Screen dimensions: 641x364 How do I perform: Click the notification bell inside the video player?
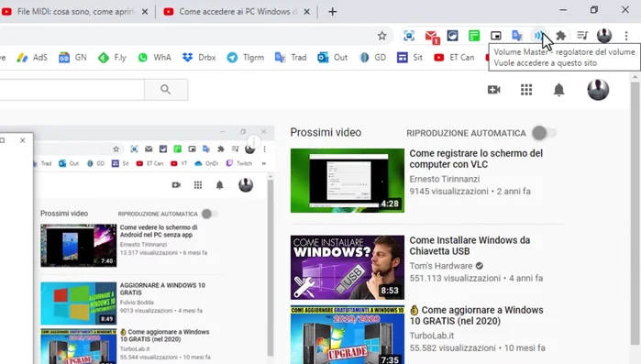pos(219,185)
